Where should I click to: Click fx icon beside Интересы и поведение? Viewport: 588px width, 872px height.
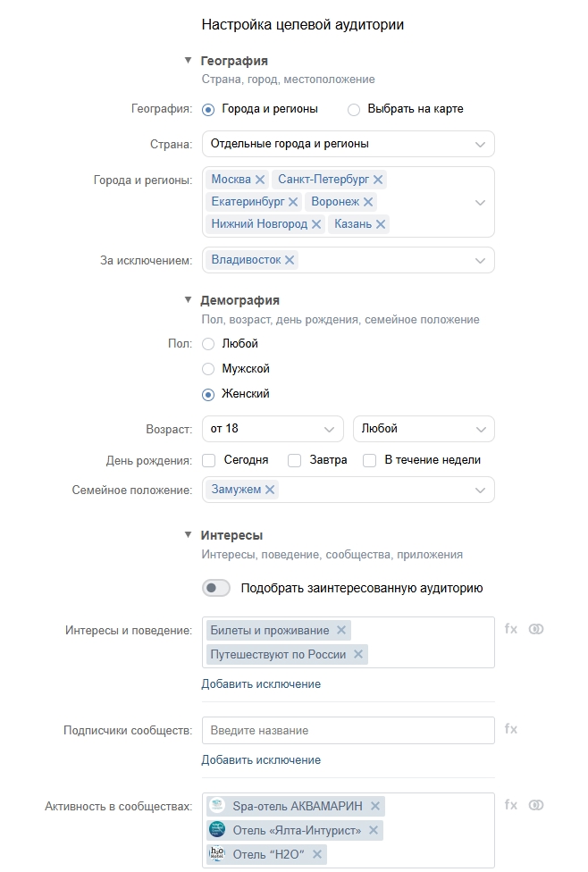tap(511, 629)
